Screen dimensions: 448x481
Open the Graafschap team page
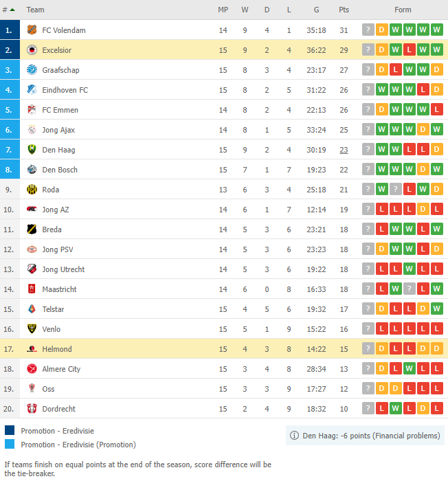[60, 70]
